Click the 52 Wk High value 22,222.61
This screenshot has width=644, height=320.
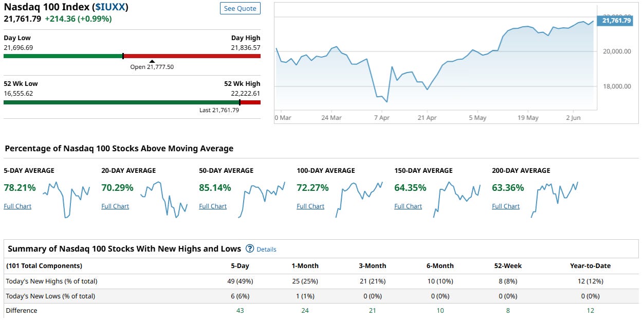coord(246,94)
